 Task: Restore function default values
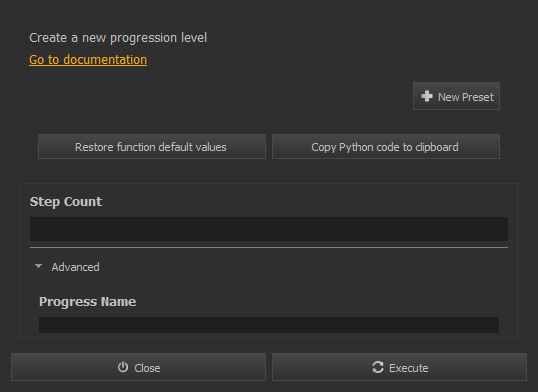152,147
